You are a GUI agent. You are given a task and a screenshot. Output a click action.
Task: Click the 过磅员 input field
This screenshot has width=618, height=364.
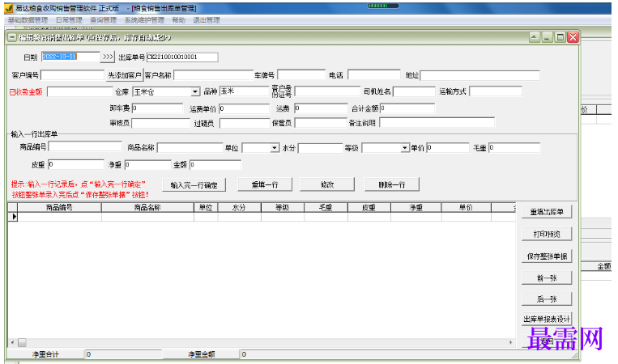tap(245, 123)
